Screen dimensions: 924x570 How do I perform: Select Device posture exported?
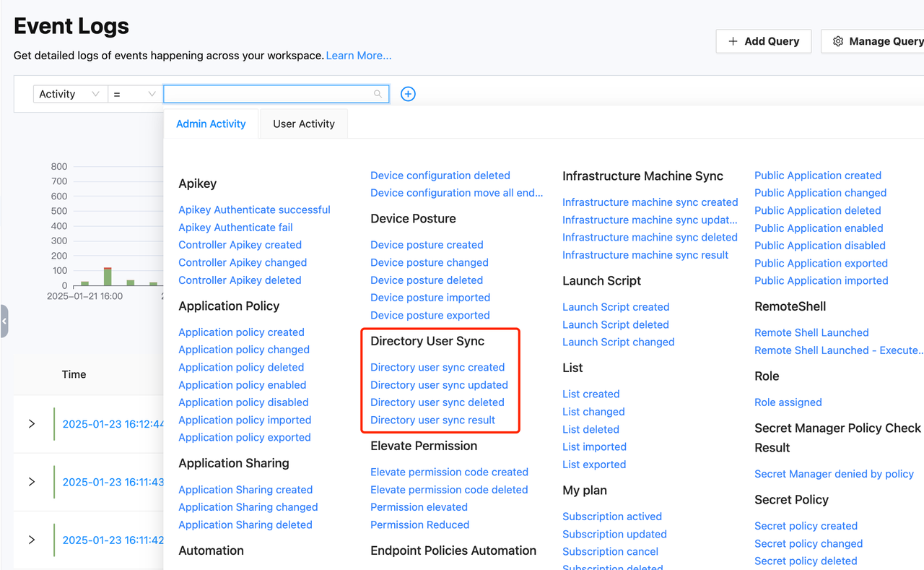click(430, 315)
